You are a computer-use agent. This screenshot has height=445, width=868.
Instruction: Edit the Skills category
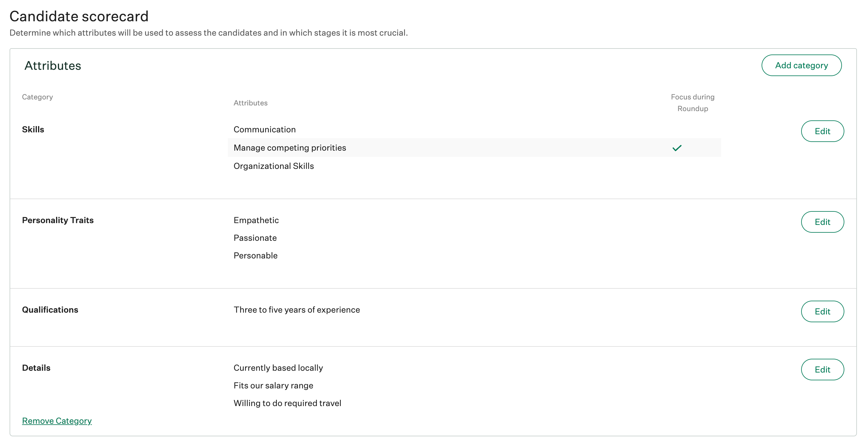822,131
